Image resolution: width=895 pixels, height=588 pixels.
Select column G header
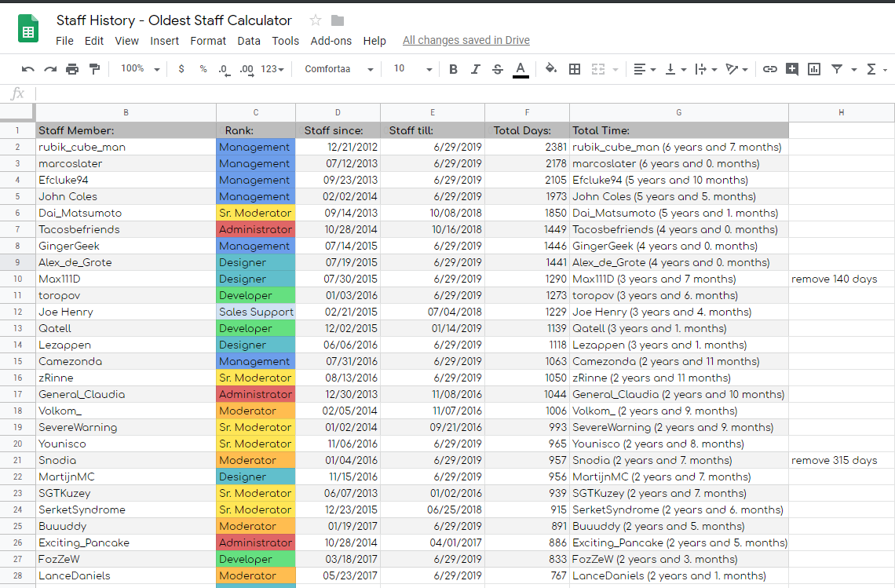tap(678, 112)
